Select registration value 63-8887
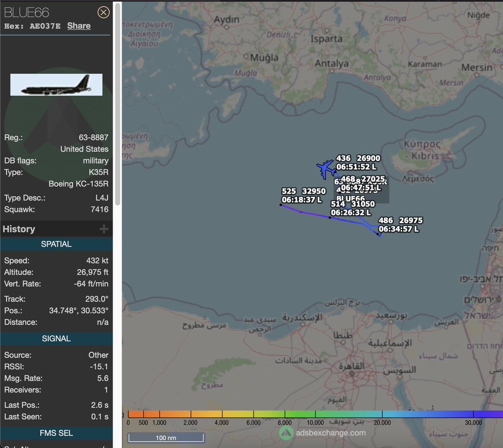 93,137
